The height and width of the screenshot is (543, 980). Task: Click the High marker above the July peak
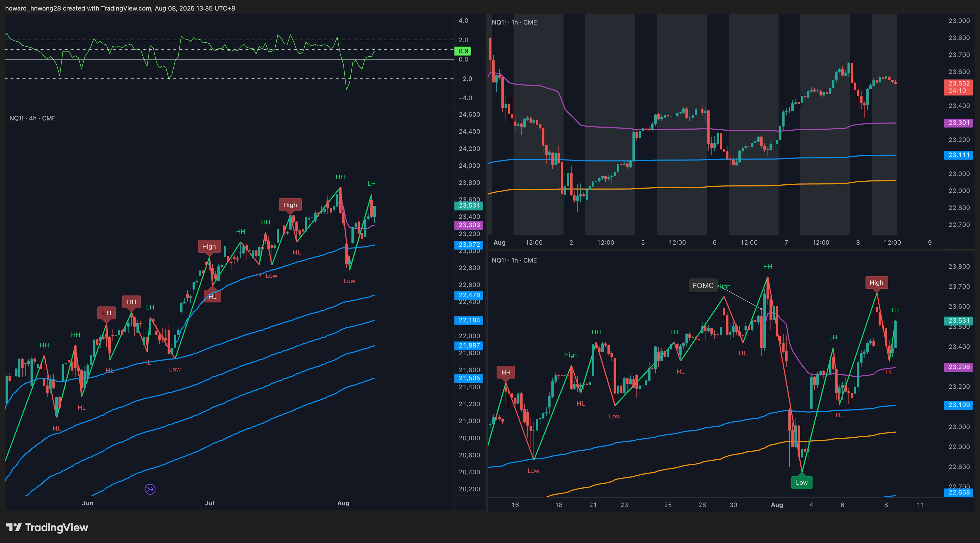pos(290,205)
